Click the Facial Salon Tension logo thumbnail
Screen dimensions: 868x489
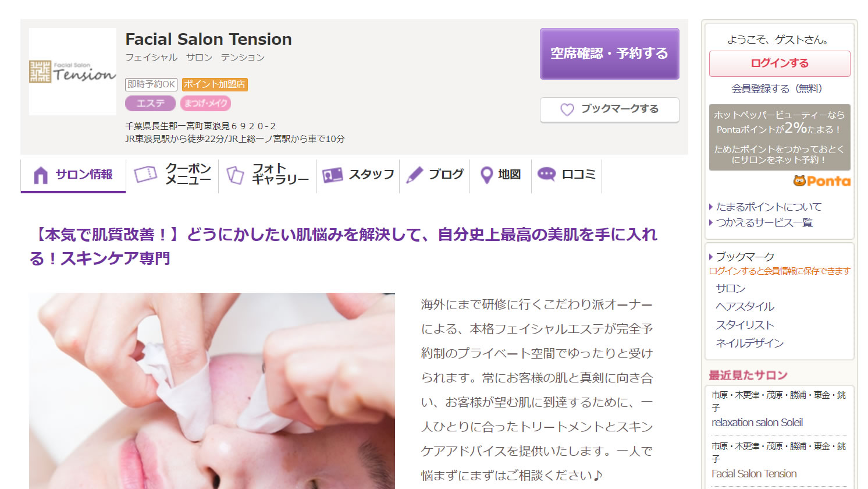click(x=73, y=72)
